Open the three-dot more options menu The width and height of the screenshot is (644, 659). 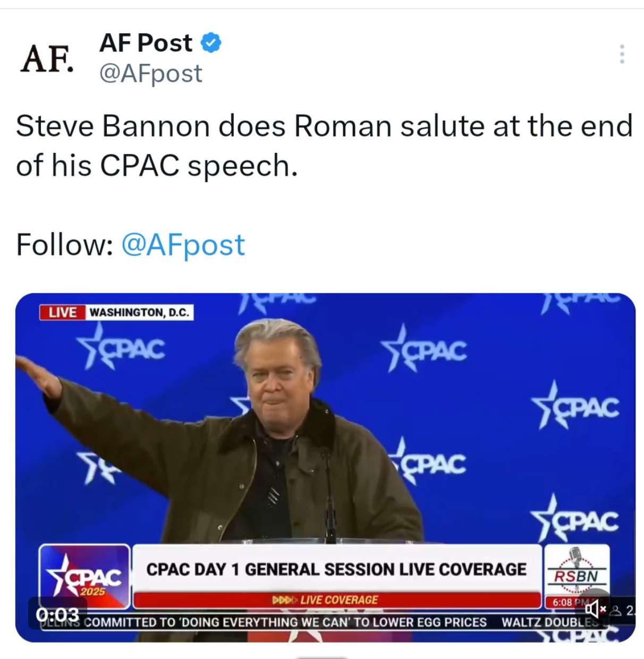(622, 54)
